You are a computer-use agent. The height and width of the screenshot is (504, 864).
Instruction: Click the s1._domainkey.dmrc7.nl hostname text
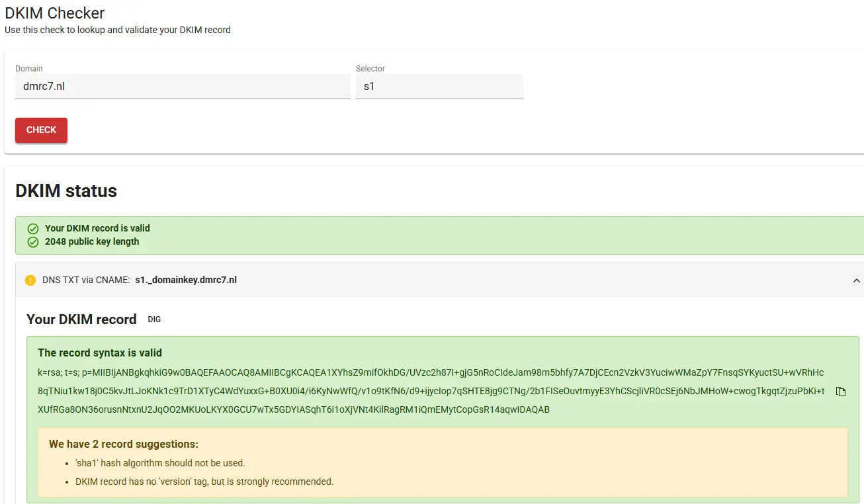pyautogui.click(x=186, y=280)
